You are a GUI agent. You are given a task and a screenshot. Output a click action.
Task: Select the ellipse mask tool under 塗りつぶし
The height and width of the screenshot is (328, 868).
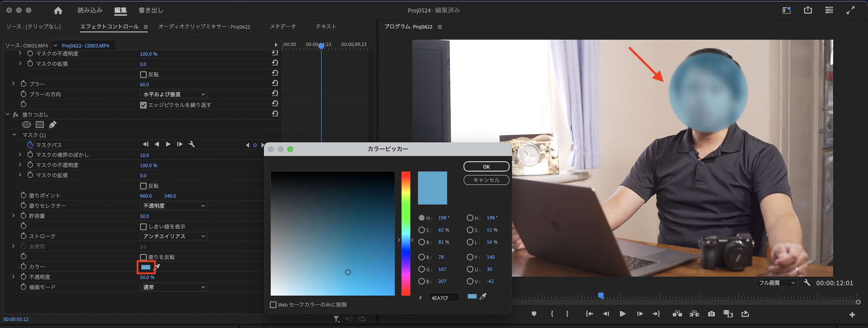point(26,125)
